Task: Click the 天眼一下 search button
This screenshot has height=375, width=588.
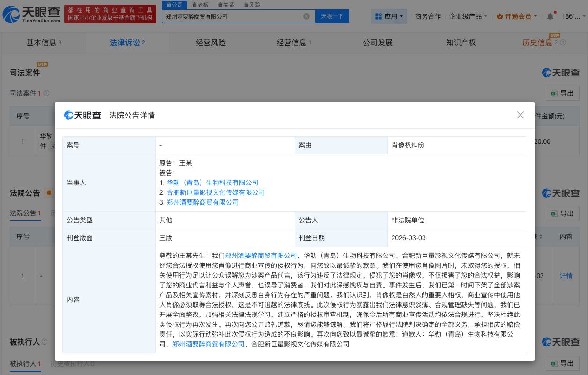Action: pyautogui.click(x=332, y=16)
